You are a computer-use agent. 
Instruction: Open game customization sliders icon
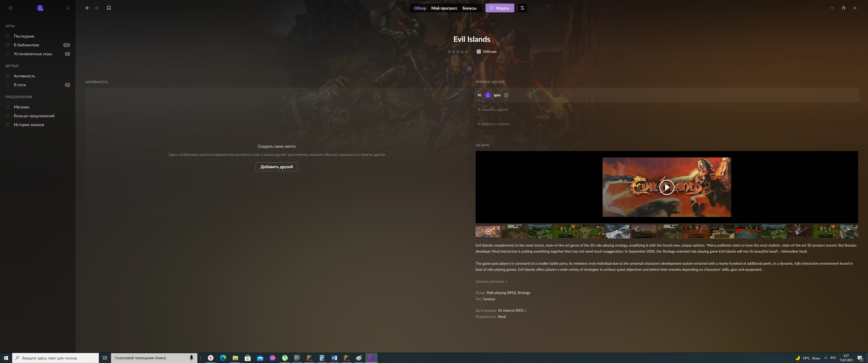[522, 8]
